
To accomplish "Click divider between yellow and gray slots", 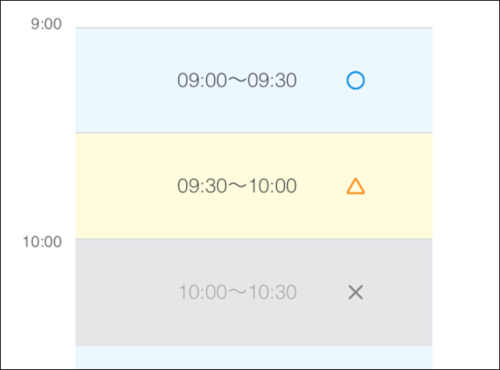I will pyautogui.click(x=254, y=238).
